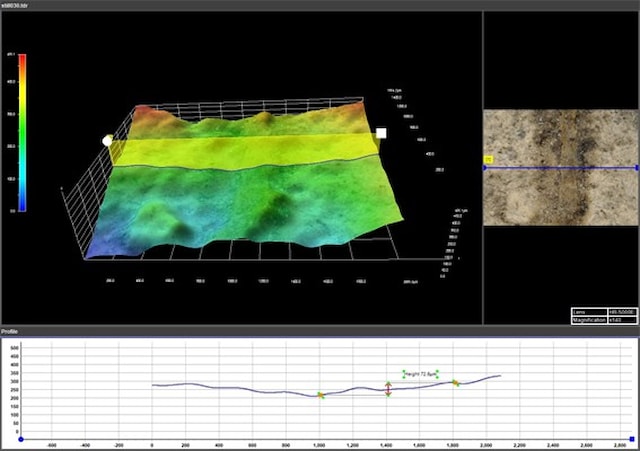640x451 pixels.
Task: Click the yellow cross-section plane in 3D view
Action: tap(240, 150)
